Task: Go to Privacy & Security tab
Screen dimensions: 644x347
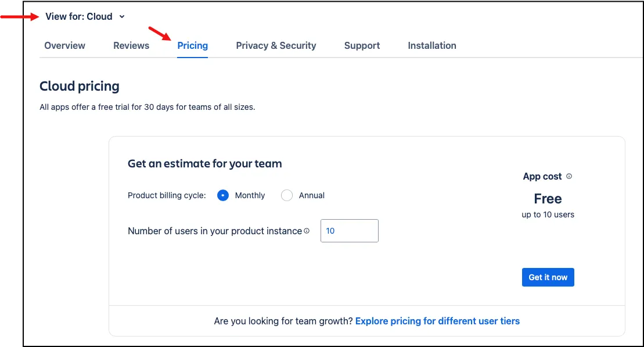Action: pos(276,46)
